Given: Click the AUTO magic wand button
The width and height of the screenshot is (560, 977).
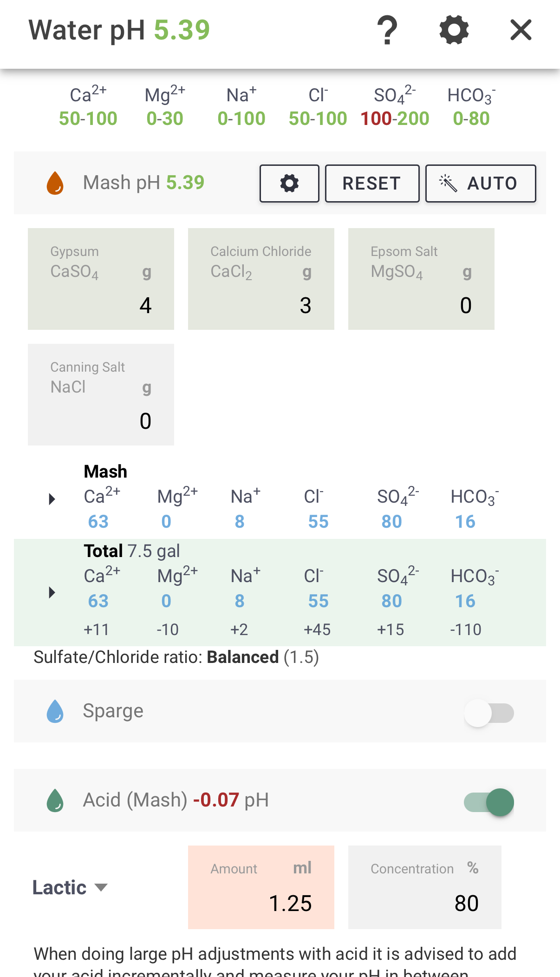Looking at the screenshot, I should 481,183.
